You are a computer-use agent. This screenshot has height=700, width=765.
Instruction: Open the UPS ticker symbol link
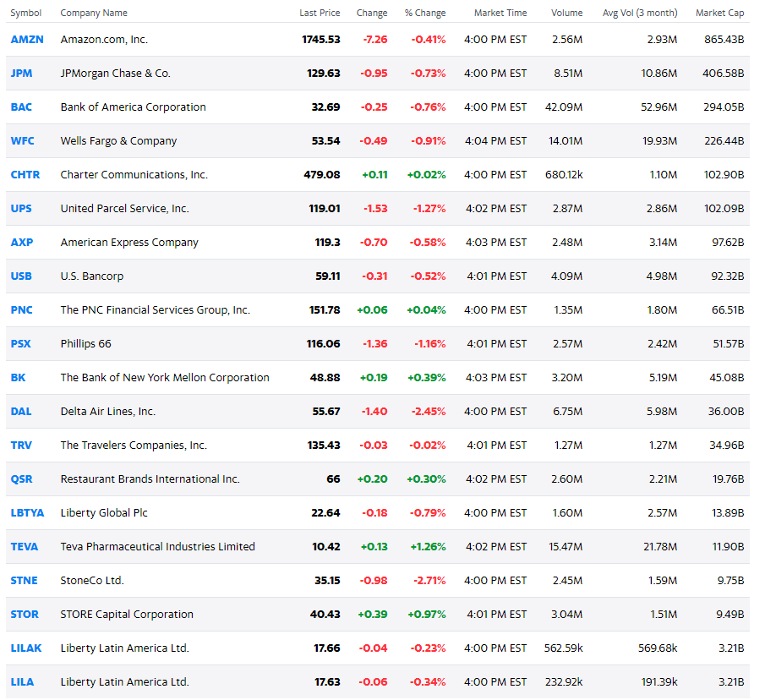(x=21, y=208)
